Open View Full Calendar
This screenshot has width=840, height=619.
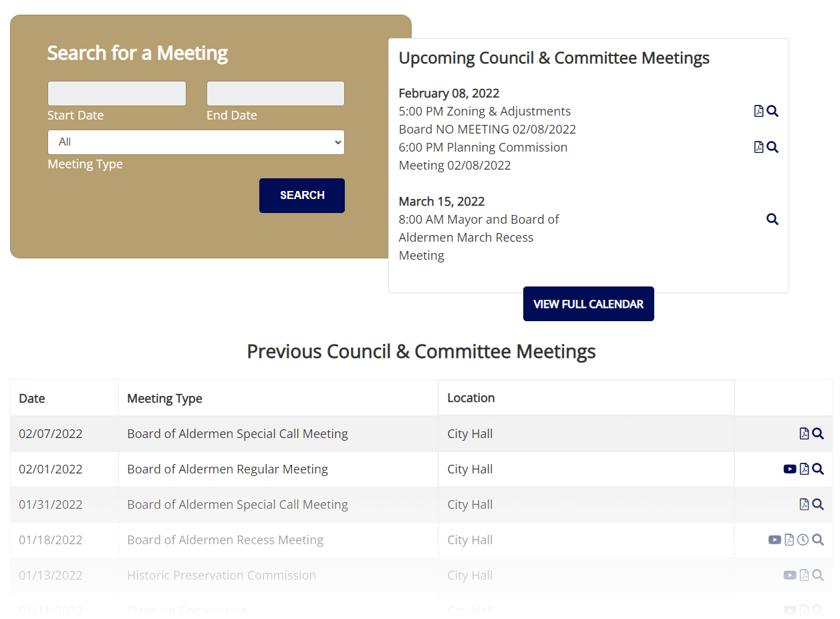coord(588,304)
